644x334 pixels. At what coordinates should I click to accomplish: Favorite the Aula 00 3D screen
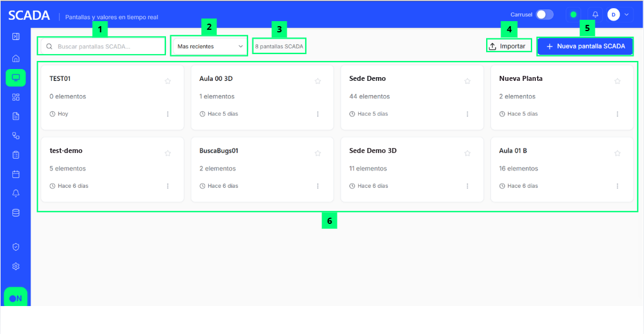point(318,81)
